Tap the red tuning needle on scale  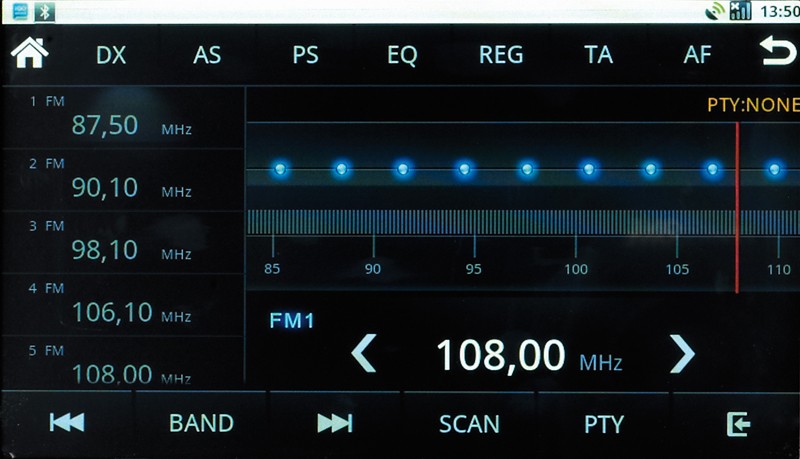tap(737, 208)
